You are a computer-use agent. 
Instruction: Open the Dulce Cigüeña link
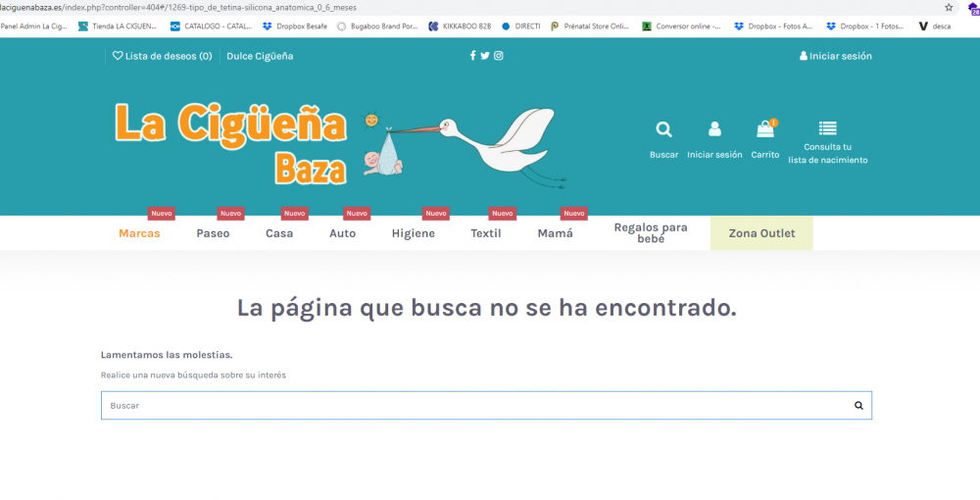pyautogui.click(x=260, y=56)
